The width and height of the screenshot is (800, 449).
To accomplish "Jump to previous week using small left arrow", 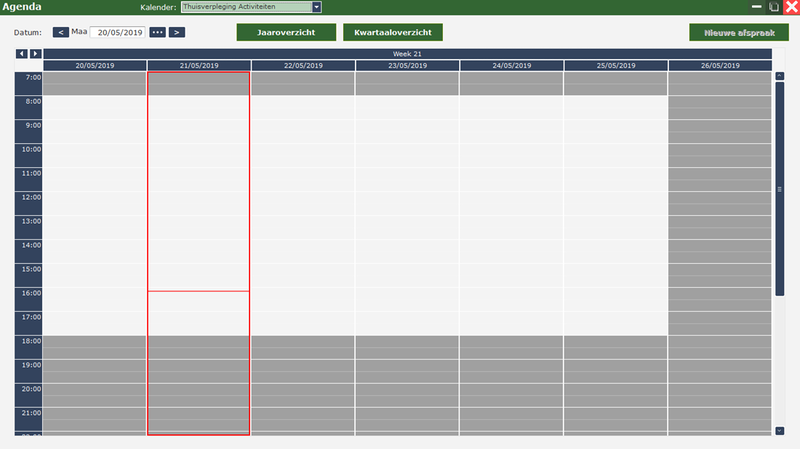I will tap(22, 53).
